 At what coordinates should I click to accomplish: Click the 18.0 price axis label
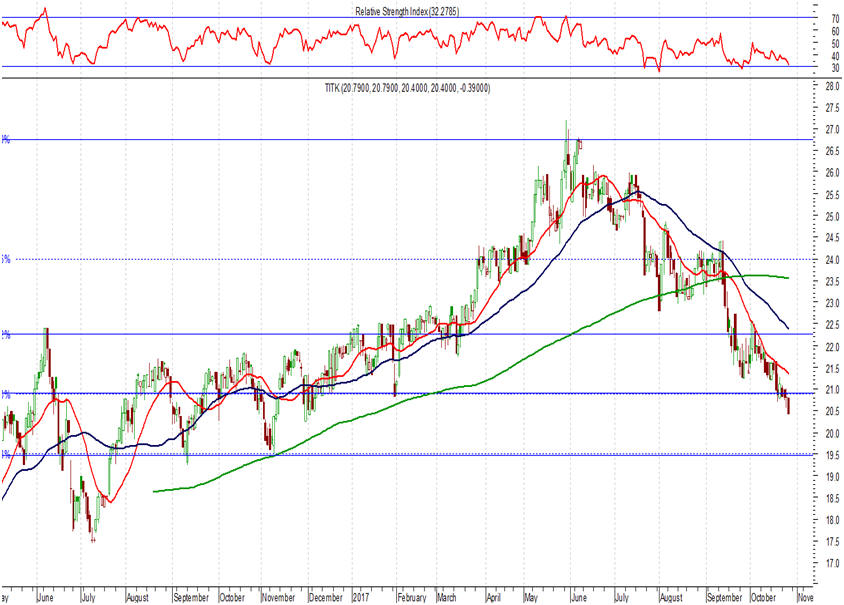832,520
